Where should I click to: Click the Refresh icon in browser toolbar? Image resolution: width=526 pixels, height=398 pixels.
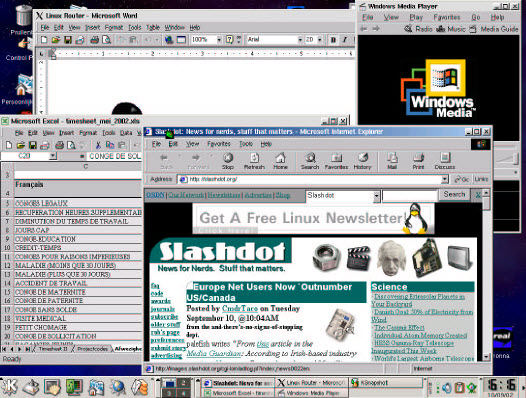tap(254, 161)
